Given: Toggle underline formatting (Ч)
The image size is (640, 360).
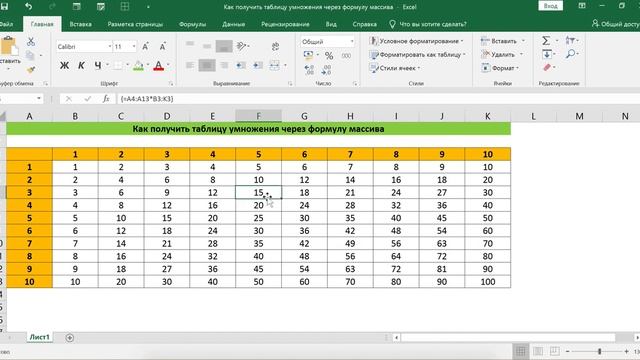Looking at the screenshot, I should coord(98,65).
